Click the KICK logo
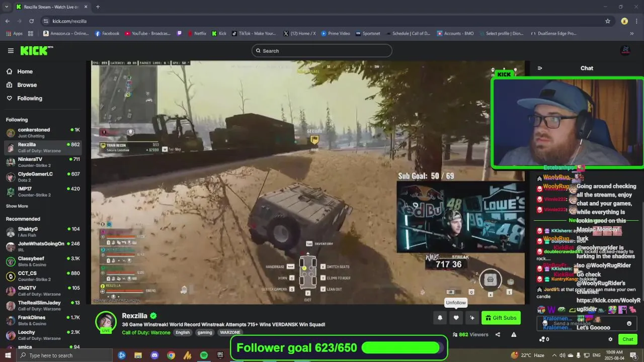The image size is (644, 362). pyautogui.click(x=36, y=51)
